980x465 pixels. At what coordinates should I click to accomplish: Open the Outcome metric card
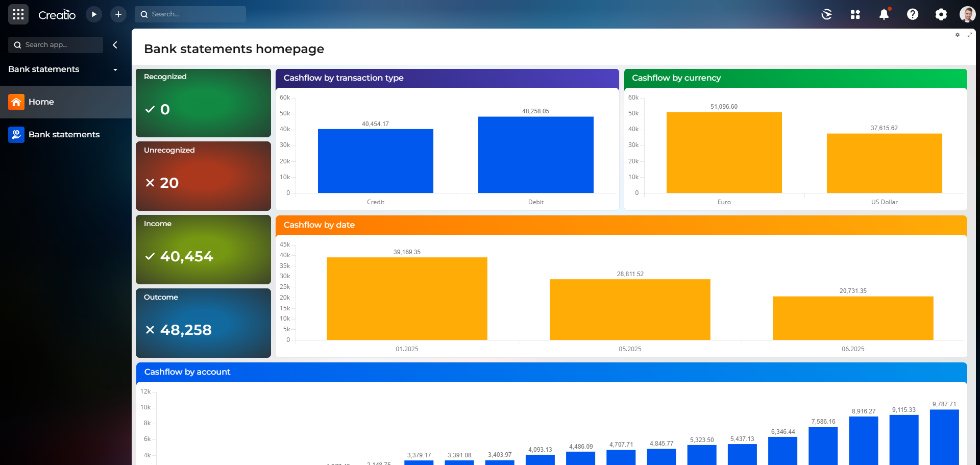coord(203,323)
